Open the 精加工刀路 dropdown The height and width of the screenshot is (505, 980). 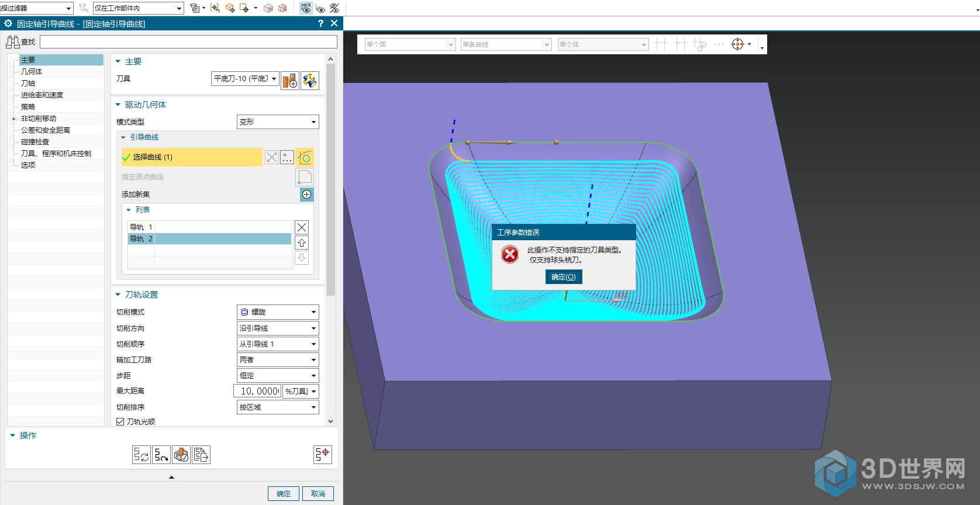[278, 360]
